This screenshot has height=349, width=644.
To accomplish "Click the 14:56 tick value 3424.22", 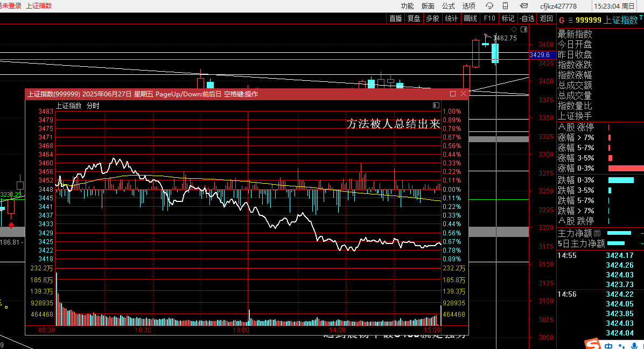I will click(x=619, y=294).
